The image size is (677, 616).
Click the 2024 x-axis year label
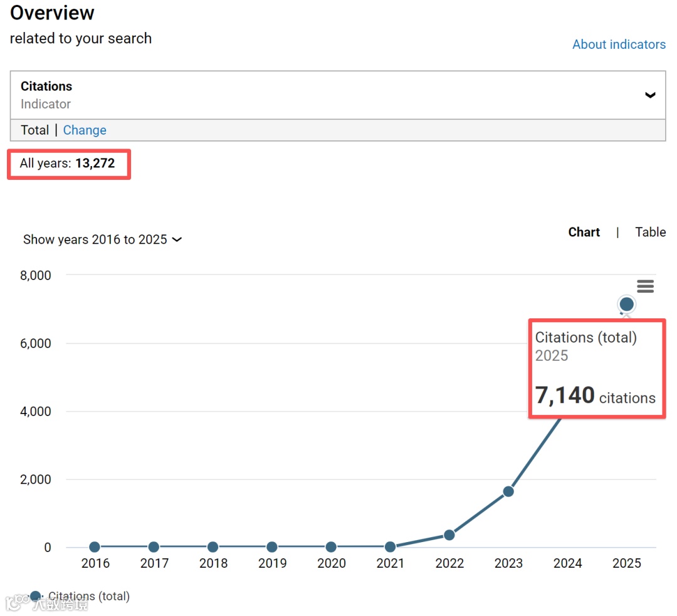pyautogui.click(x=567, y=563)
